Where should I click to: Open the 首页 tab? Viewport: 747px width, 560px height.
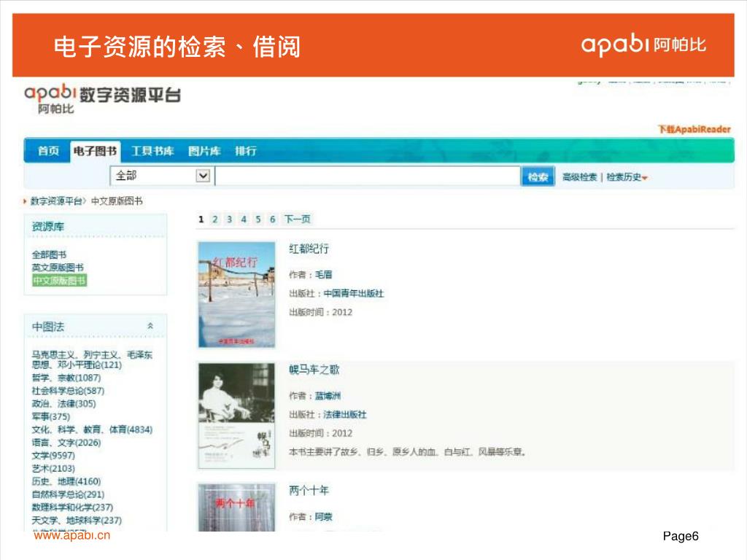coord(48,152)
